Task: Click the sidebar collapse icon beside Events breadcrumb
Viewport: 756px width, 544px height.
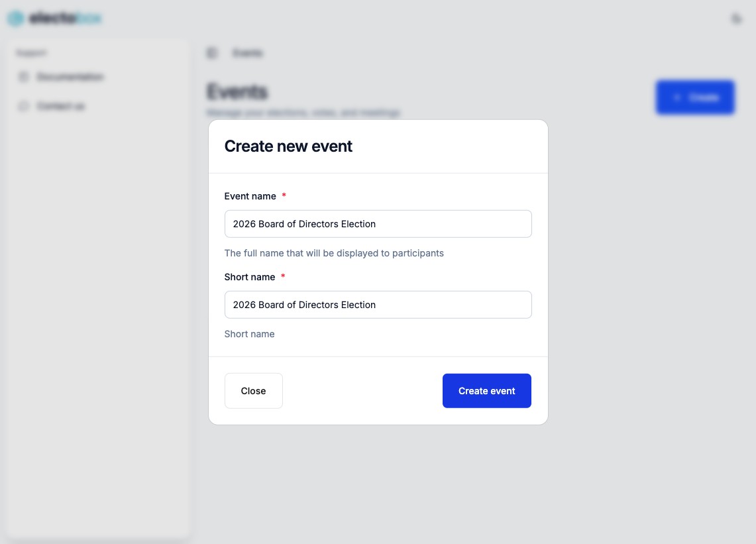Action: click(211, 53)
